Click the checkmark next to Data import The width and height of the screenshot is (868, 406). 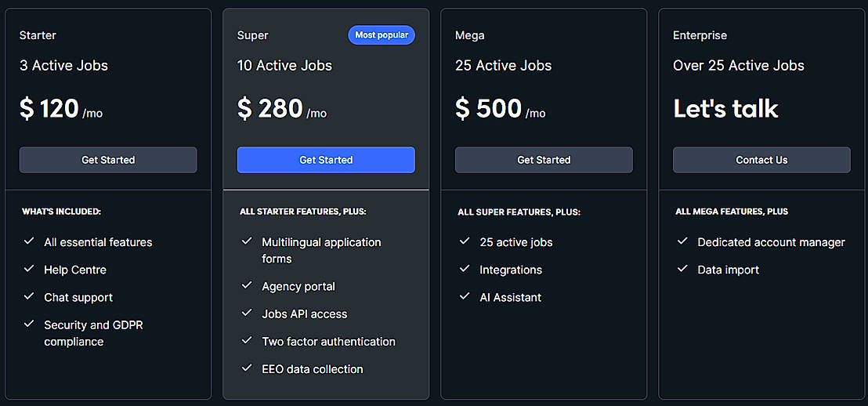coord(682,269)
